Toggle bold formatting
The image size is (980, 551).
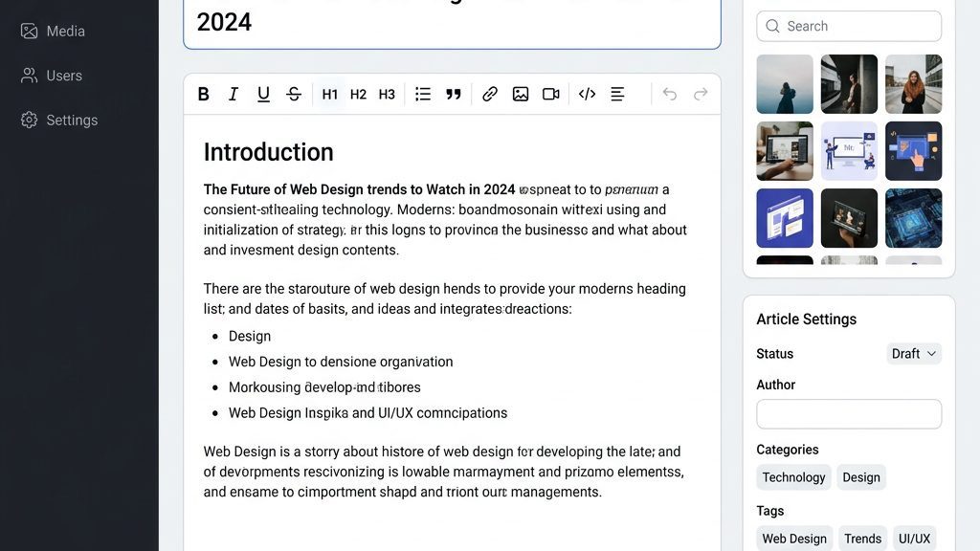[203, 94]
